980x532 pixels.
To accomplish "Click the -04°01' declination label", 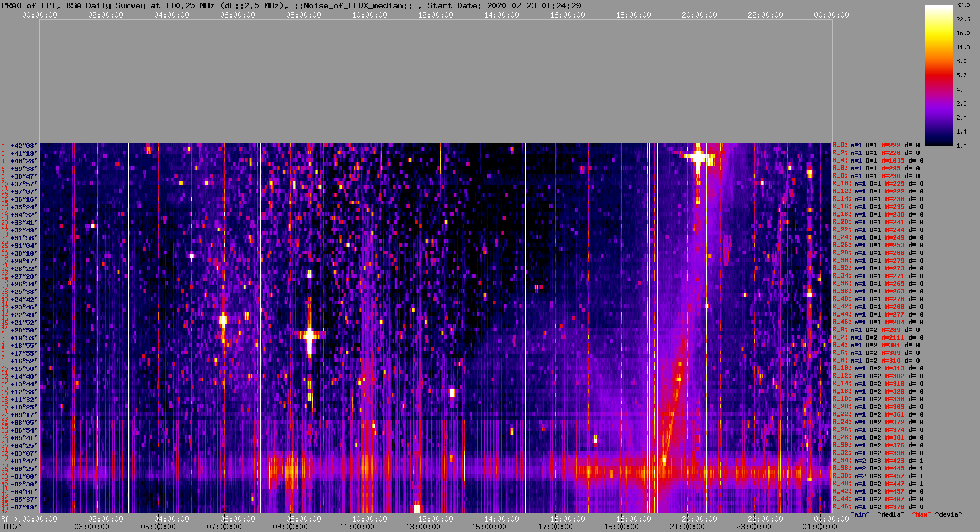I will click(24, 492).
